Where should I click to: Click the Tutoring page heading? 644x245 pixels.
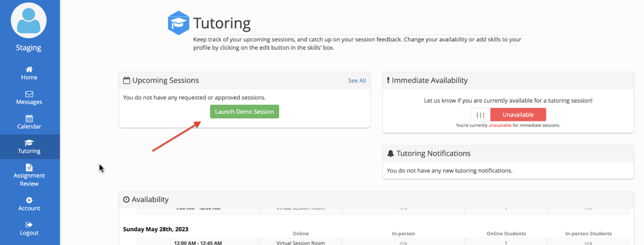point(222,23)
